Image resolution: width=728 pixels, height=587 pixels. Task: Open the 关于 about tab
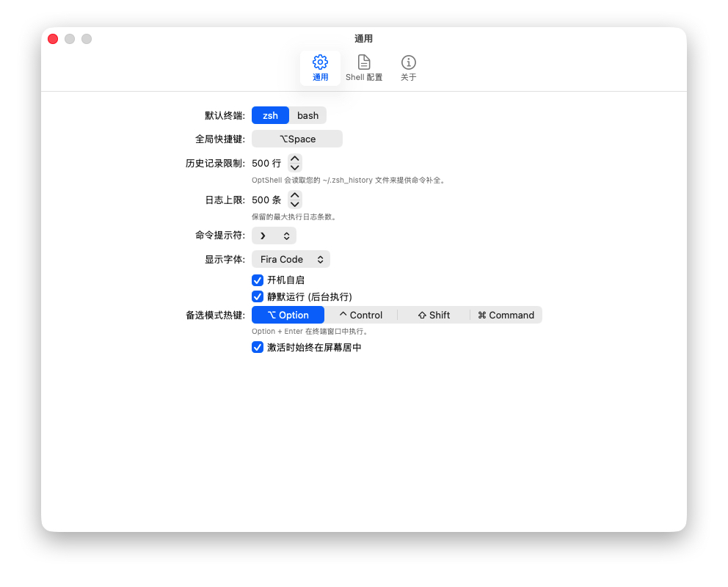point(408,68)
